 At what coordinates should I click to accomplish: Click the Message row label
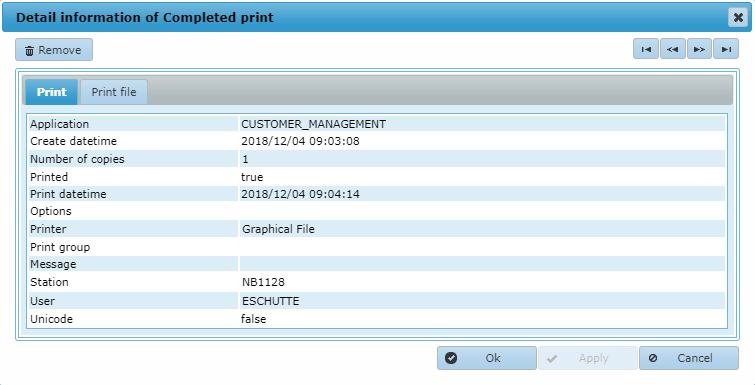53,264
